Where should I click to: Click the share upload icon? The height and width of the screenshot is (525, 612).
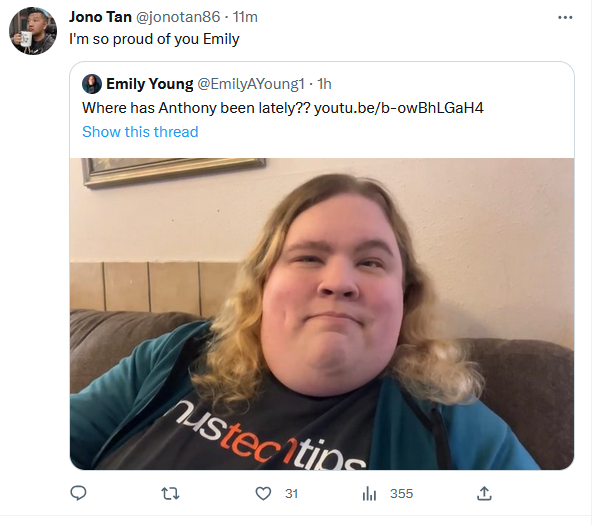click(x=484, y=493)
